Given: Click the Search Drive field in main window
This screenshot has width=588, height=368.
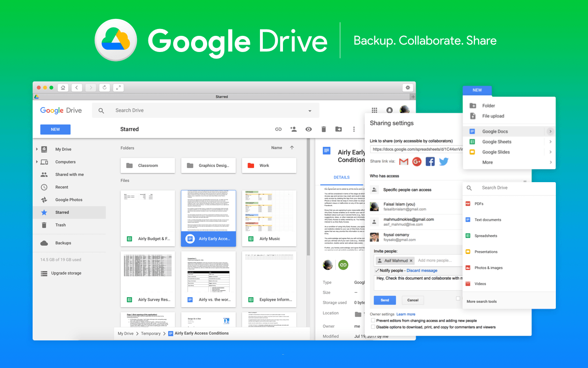Looking at the screenshot, I should [x=205, y=110].
